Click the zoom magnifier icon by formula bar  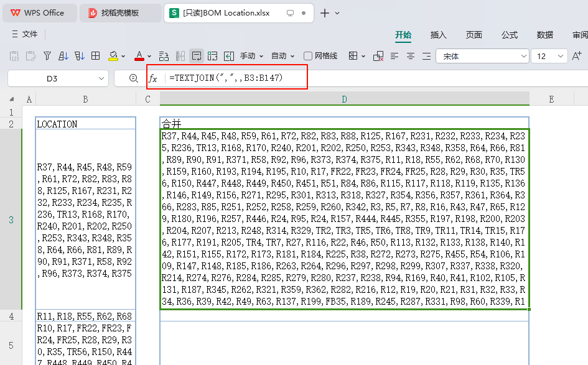[134, 78]
